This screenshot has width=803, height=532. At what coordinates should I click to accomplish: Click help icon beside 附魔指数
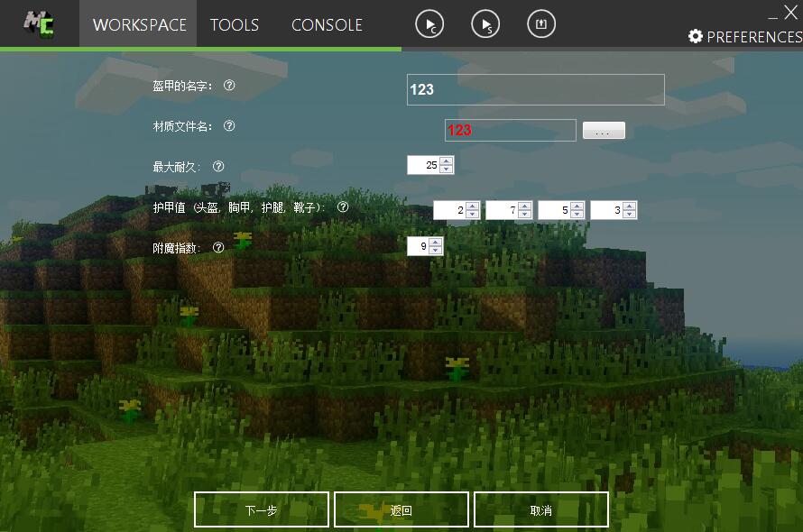click(218, 248)
